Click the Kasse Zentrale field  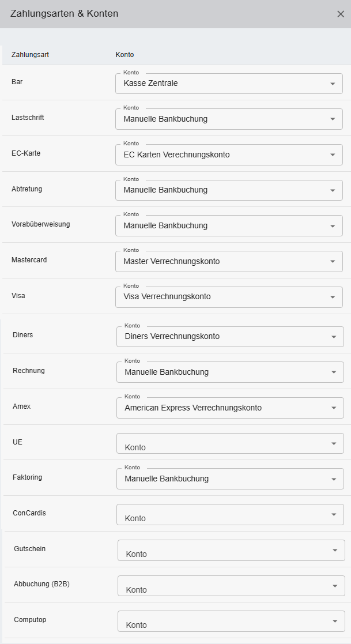point(219,84)
